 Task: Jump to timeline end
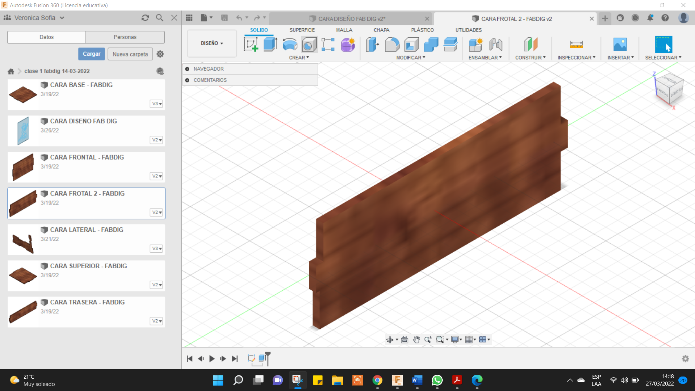click(x=235, y=358)
